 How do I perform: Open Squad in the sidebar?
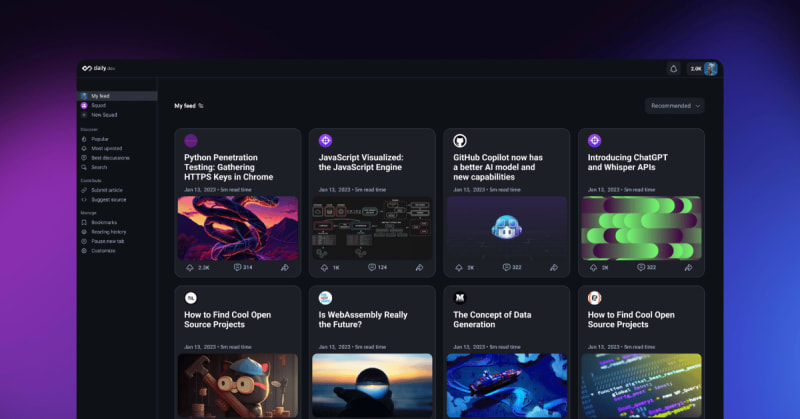click(98, 106)
